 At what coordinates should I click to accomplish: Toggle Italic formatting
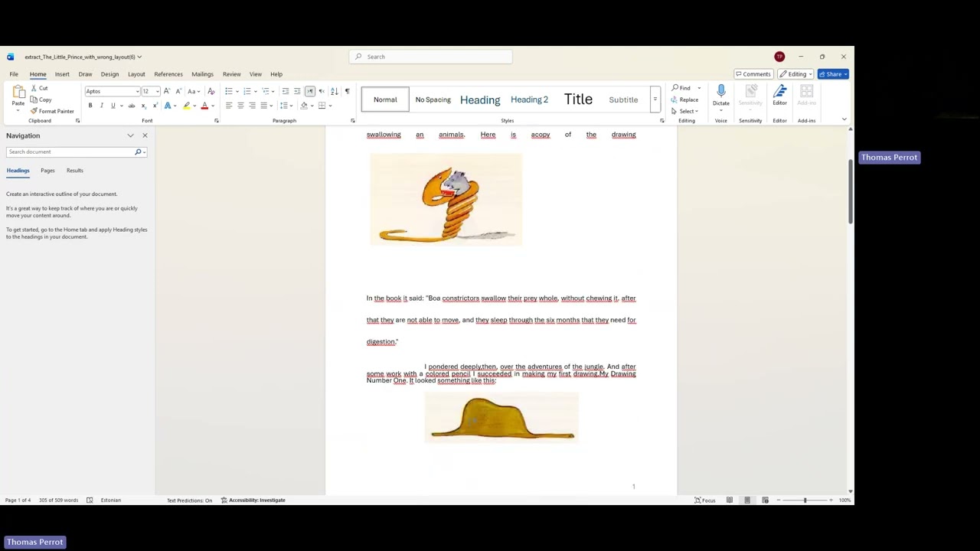[x=101, y=106]
